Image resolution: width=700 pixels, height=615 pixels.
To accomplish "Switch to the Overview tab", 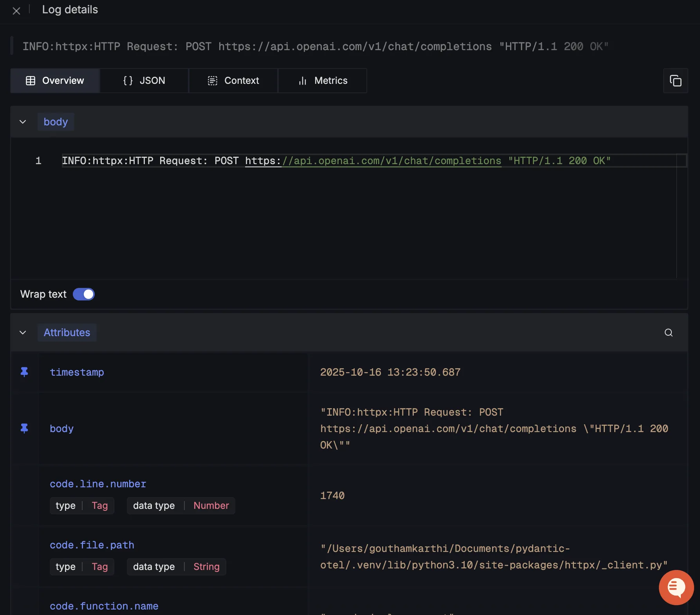I will [x=55, y=81].
